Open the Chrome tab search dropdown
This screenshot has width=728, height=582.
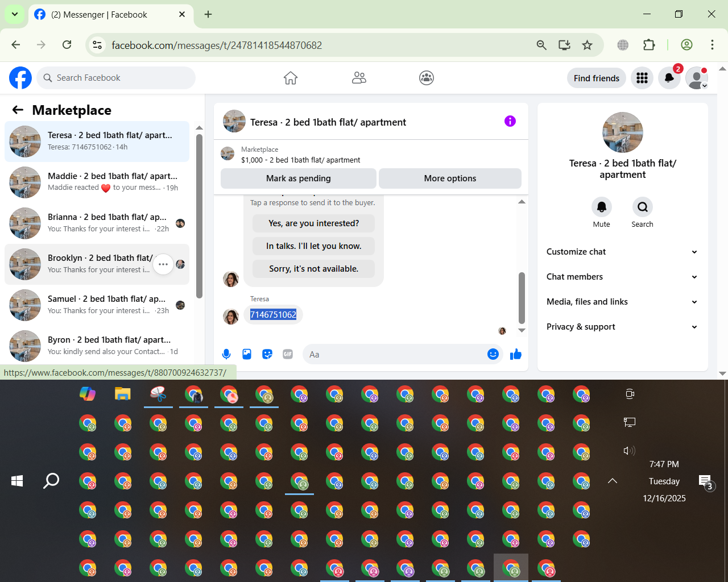point(14,14)
